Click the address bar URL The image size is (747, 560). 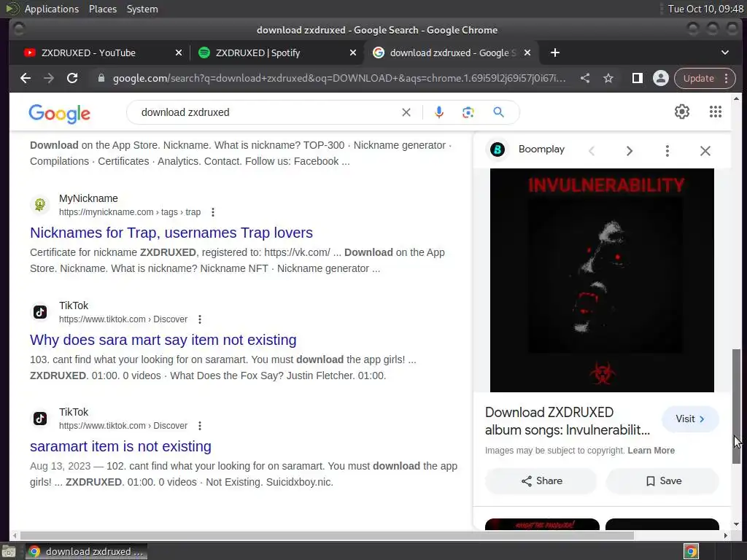[338, 78]
